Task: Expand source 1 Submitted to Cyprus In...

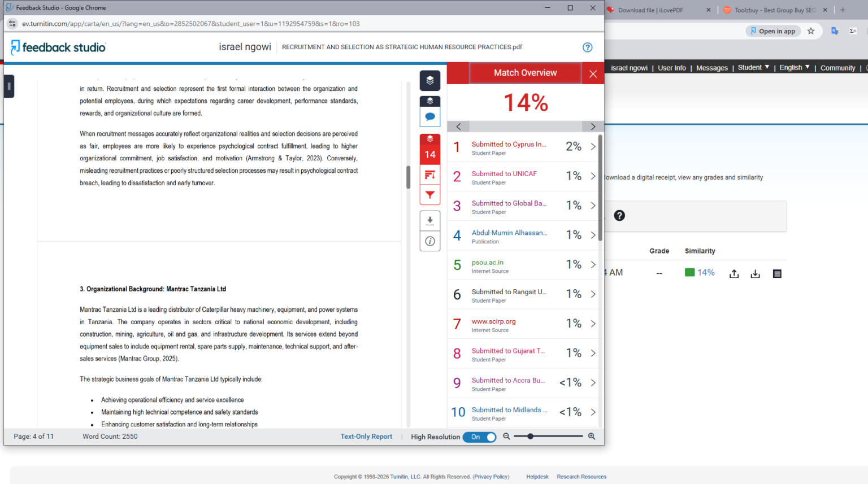Action: 592,147
